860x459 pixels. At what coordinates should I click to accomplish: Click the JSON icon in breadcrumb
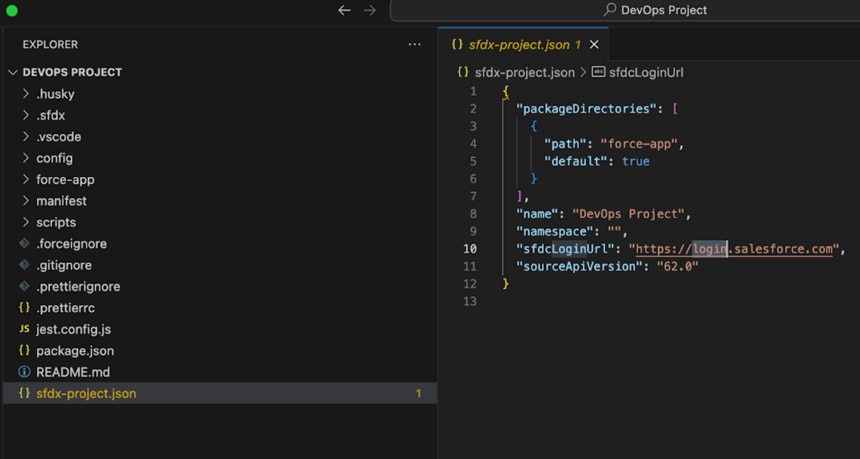[463, 72]
